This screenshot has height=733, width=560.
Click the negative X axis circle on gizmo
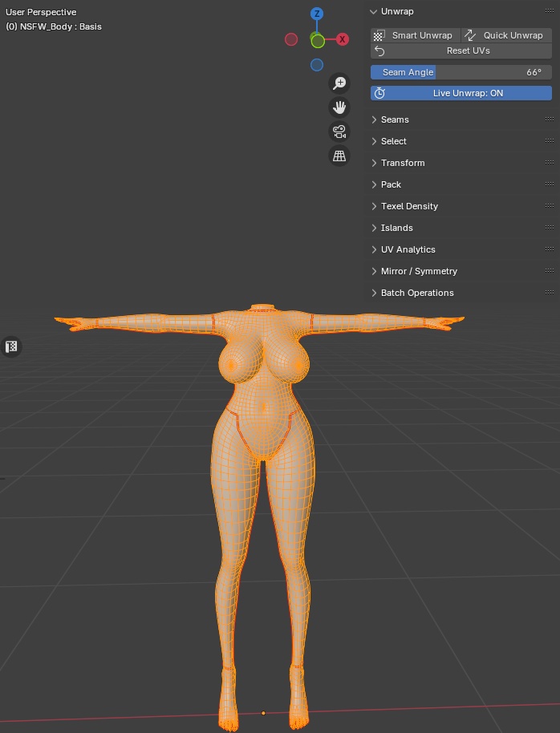[291, 39]
